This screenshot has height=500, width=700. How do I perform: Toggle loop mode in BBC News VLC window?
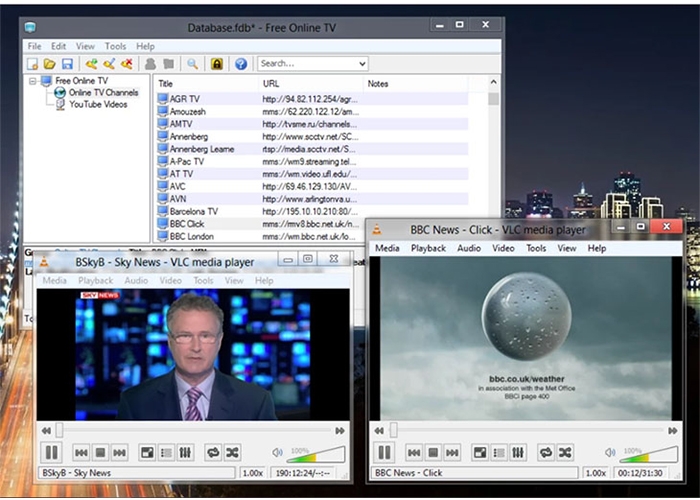point(546,453)
